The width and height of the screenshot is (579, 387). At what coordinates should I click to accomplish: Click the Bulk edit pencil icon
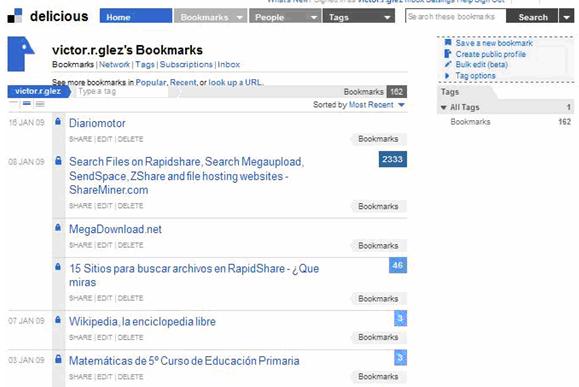[x=448, y=64]
